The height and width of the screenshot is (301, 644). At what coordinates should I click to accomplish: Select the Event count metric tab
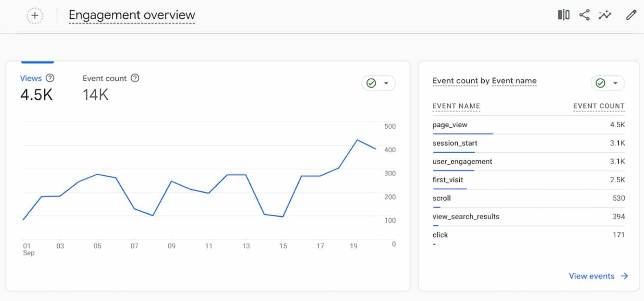(x=111, y=88)
